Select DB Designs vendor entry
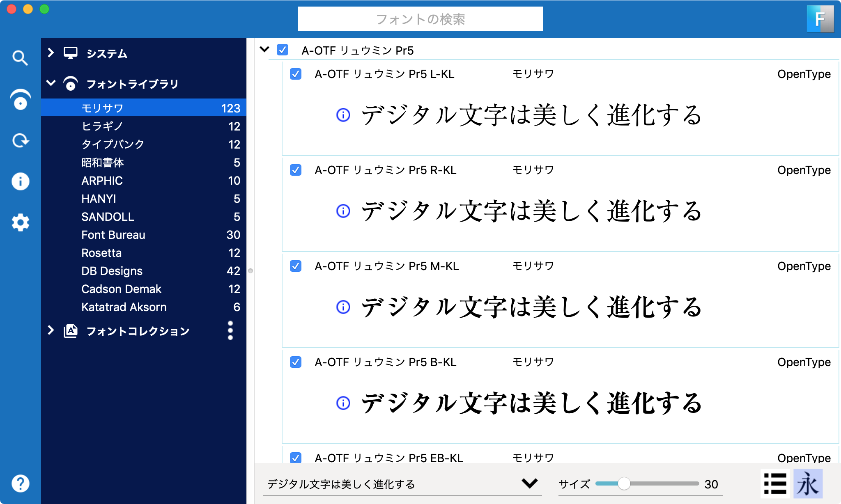This screenshot has height=504, width=841. click(144, 270)
